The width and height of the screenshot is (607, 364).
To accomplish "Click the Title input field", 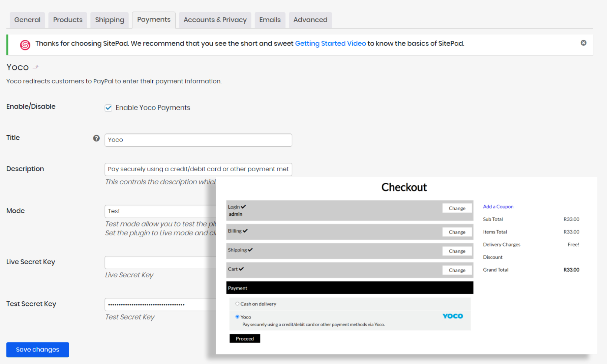I will tap(198, 140).
